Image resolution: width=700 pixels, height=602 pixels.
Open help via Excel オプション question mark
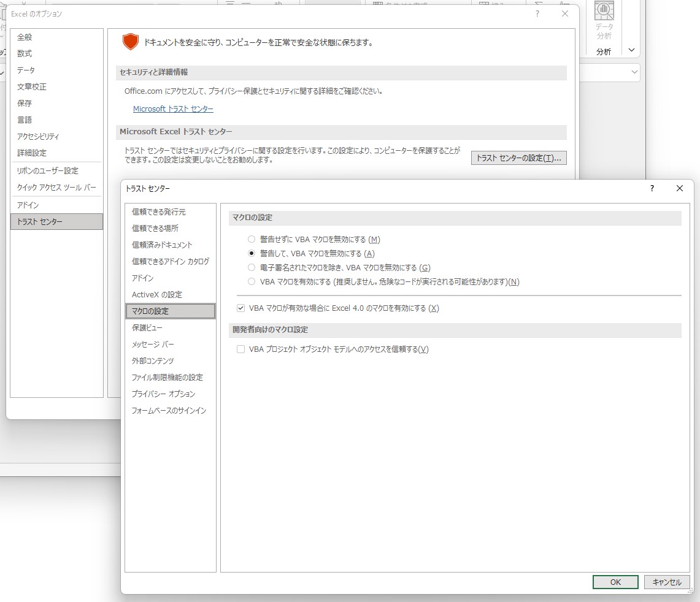tap(537, 13)
